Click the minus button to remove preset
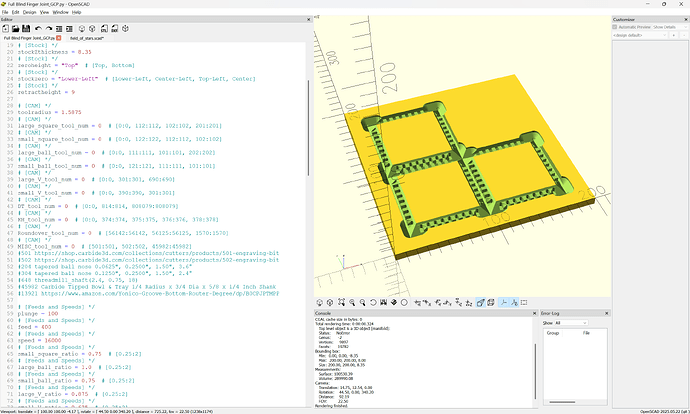 click(x=684, y=35)
